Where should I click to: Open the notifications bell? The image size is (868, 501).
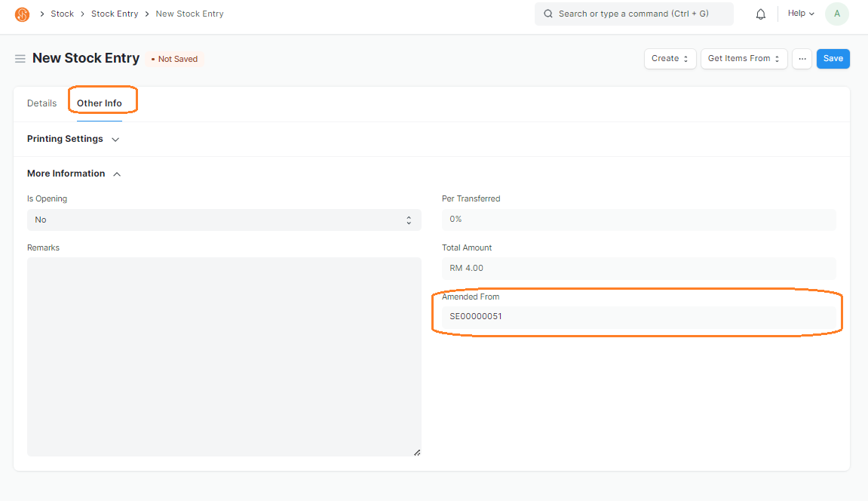pos(761,14)
